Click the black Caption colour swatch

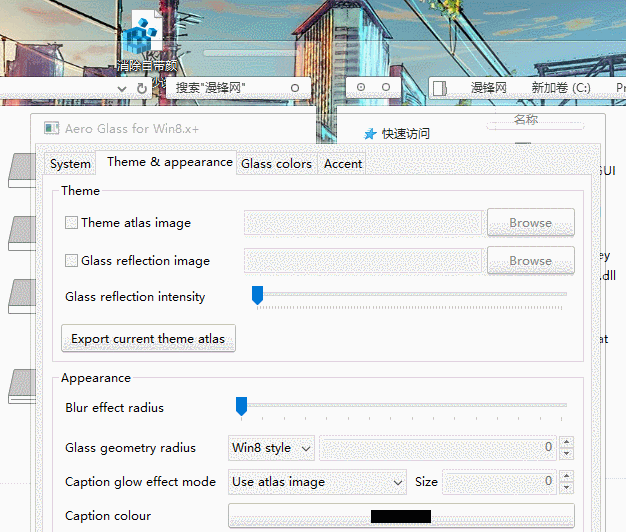tap(400, 516)
